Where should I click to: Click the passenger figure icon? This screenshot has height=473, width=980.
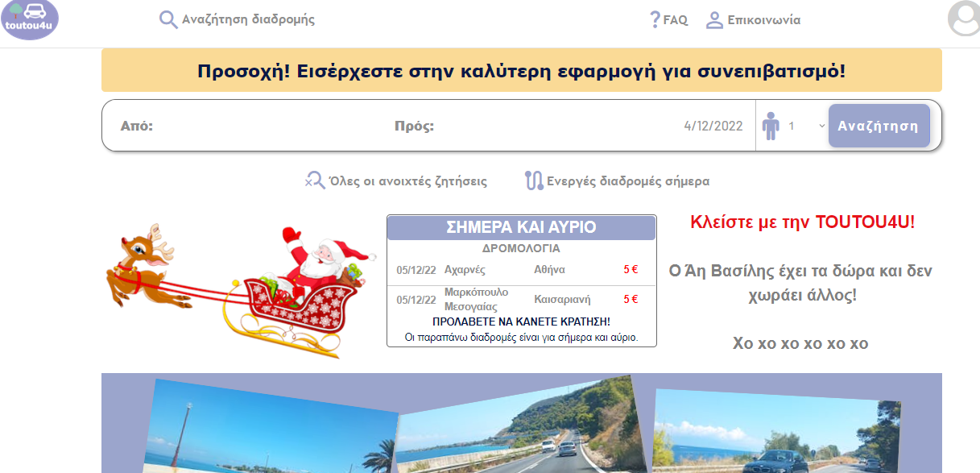771,126
